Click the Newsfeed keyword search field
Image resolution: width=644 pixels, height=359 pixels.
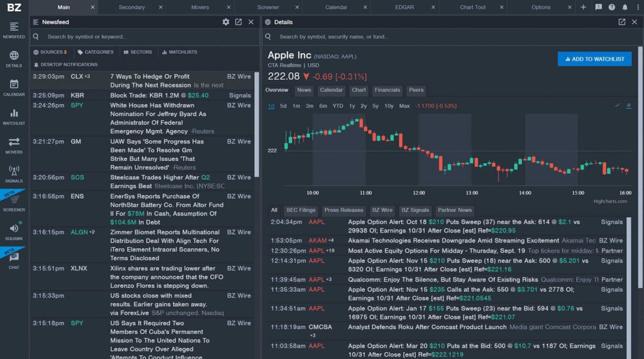point(145,36)
